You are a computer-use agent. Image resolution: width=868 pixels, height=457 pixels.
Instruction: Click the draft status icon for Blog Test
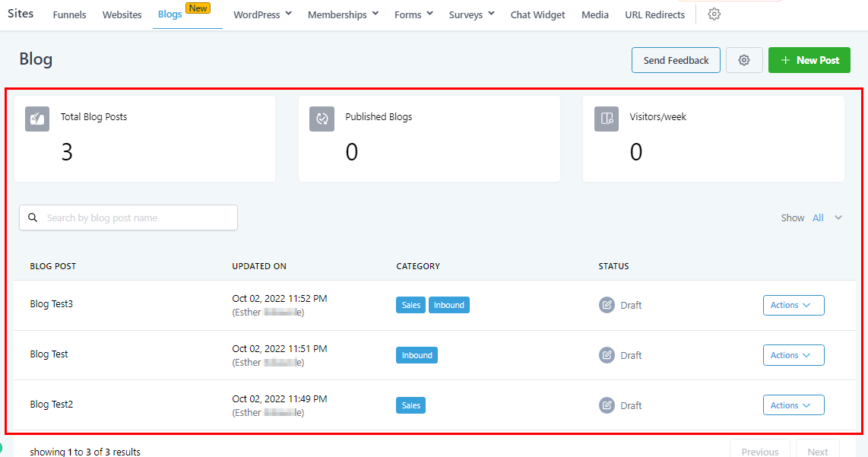(x=607, y=355)
